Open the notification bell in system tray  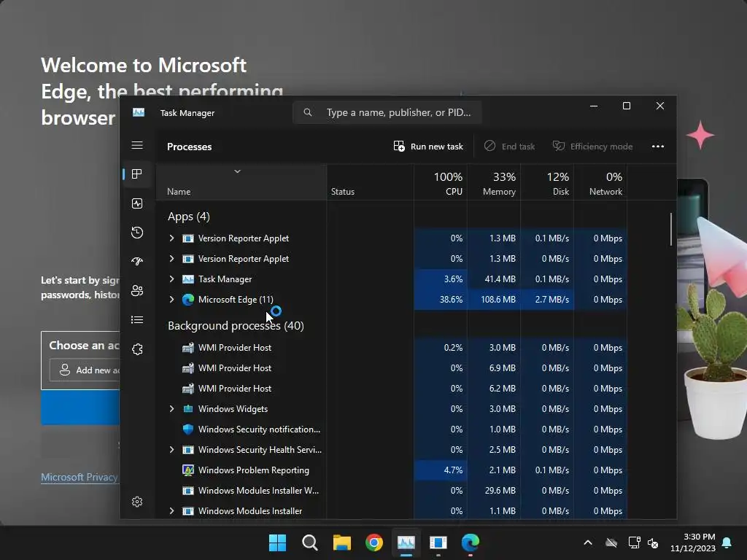727,542
